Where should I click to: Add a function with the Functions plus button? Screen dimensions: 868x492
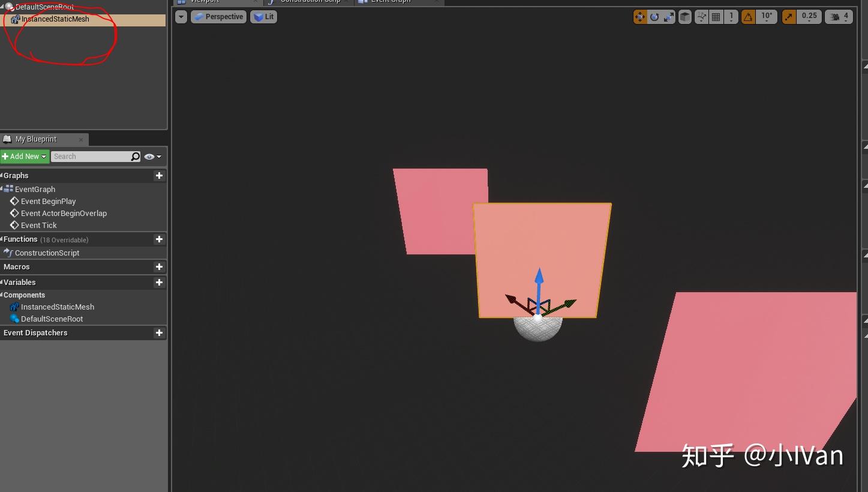tap(159, 239)
